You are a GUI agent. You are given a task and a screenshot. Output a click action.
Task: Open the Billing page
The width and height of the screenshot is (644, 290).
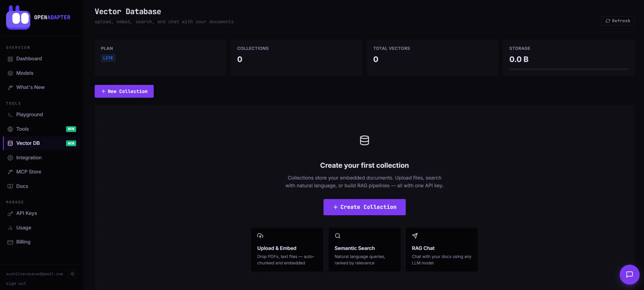point(41,242)
